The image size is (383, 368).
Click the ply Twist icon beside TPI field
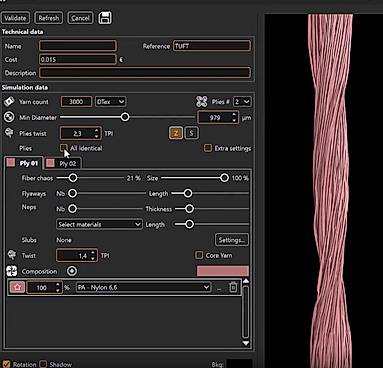point(12,255)
